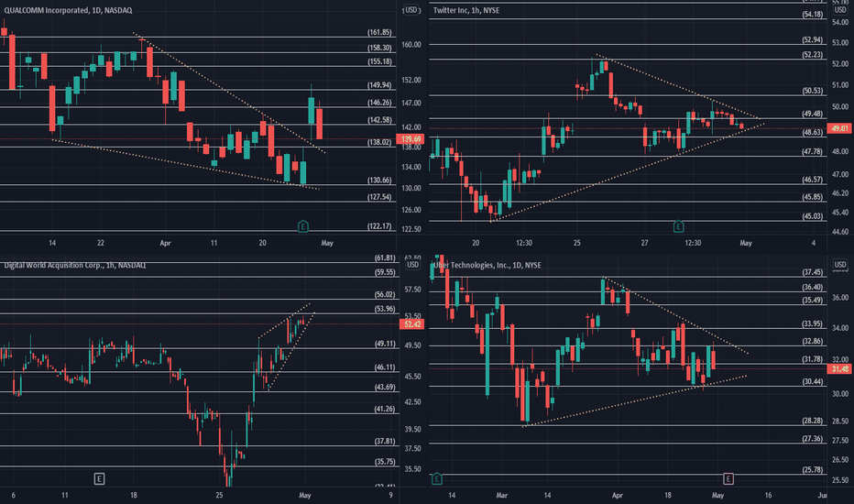The width and height of the screenshot is (854, 504).
Task: Click the current price label 52.42
Action: 411,324
